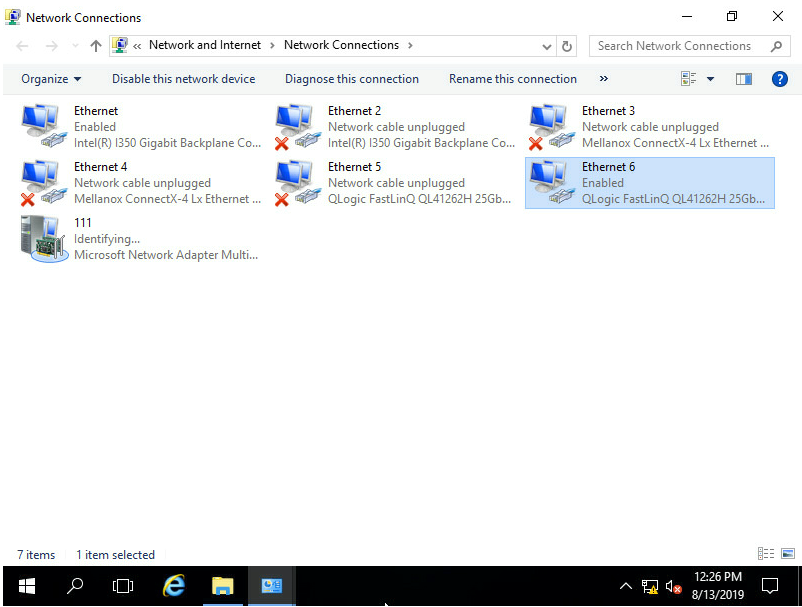802x607 pixels.
Task: Select the Ethernet adapter icon (Intel I350, Enabled)
Action: (44, 126)
